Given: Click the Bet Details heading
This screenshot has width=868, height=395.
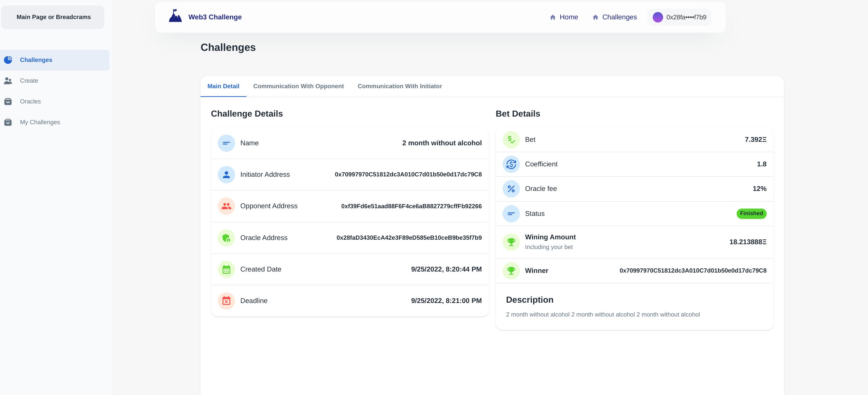Looking at the screenshot, I should point(518,114).
